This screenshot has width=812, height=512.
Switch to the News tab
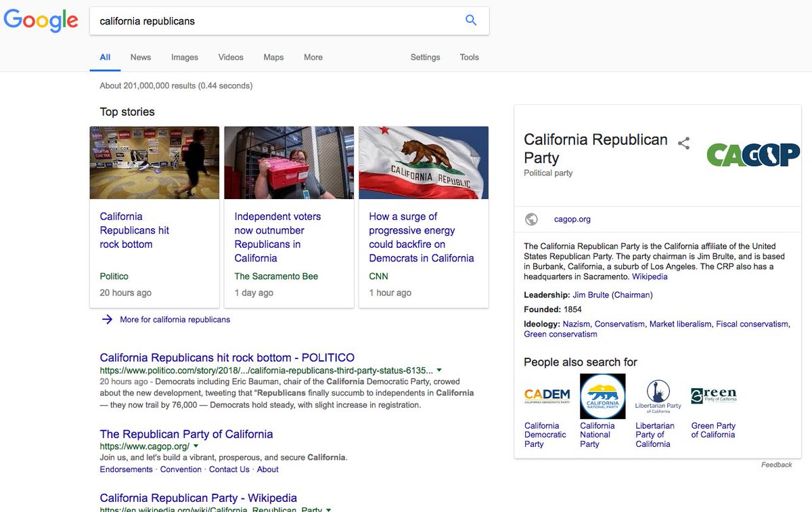(x=141, y=58)
